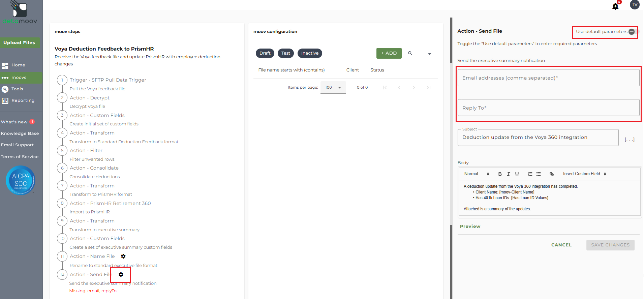Go to last page of results
Screen dimensions: 644x299
pyautogui.click(x=428, y=88)
